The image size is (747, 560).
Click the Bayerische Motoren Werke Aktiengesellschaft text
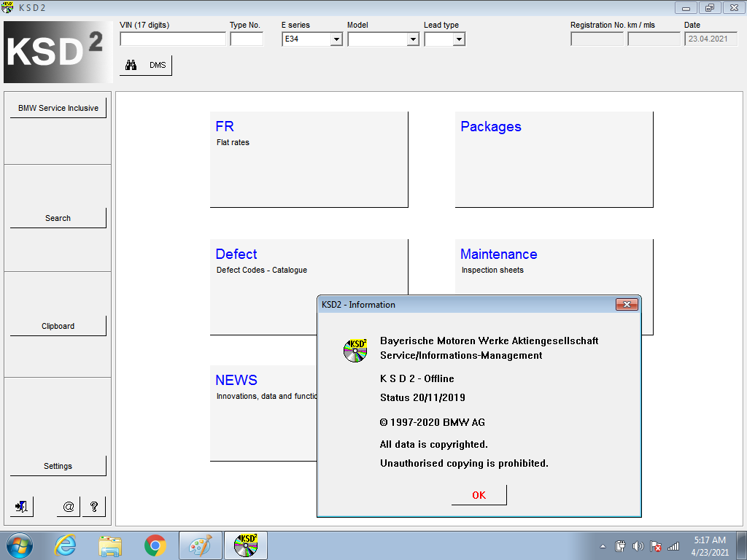click(489, 341)
